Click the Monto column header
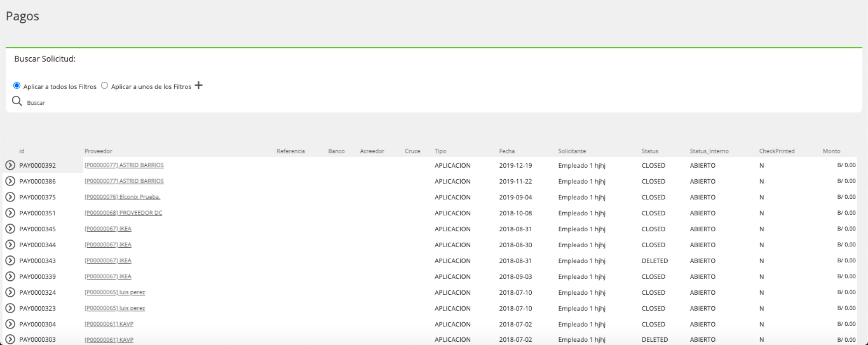This screenshot has height=345, width=868. tap(831, 151)
